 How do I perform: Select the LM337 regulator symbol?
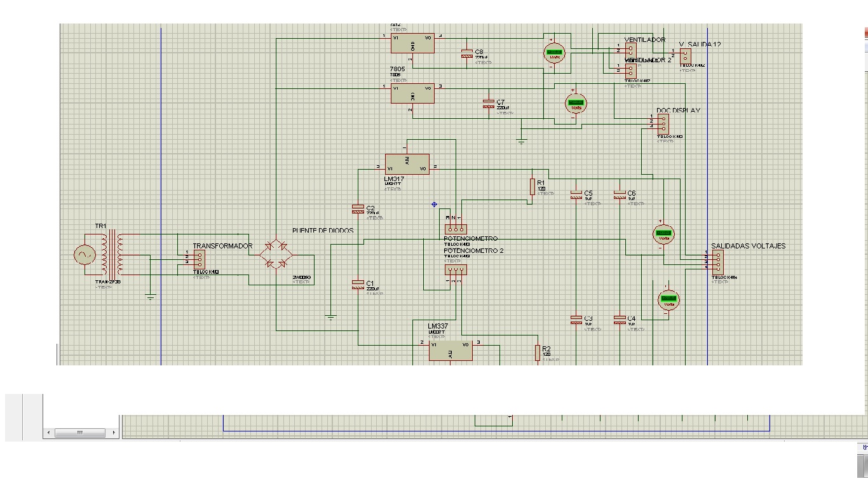click(451, 350)
